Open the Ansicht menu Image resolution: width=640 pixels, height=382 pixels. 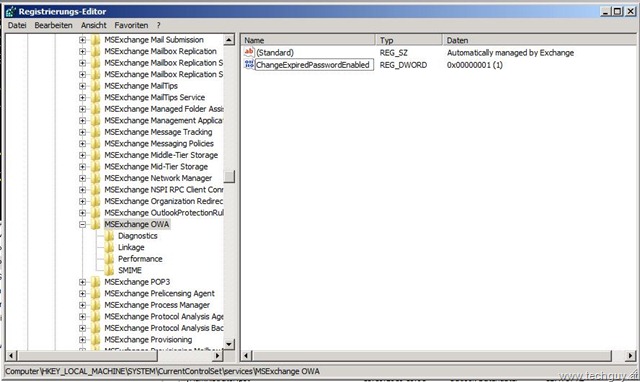[93, 25]
